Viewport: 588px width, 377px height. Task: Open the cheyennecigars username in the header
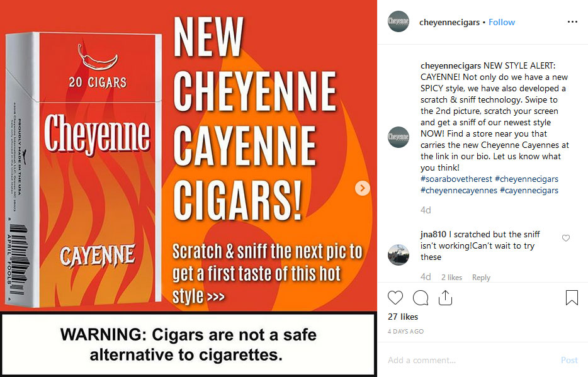coord(449,22)
